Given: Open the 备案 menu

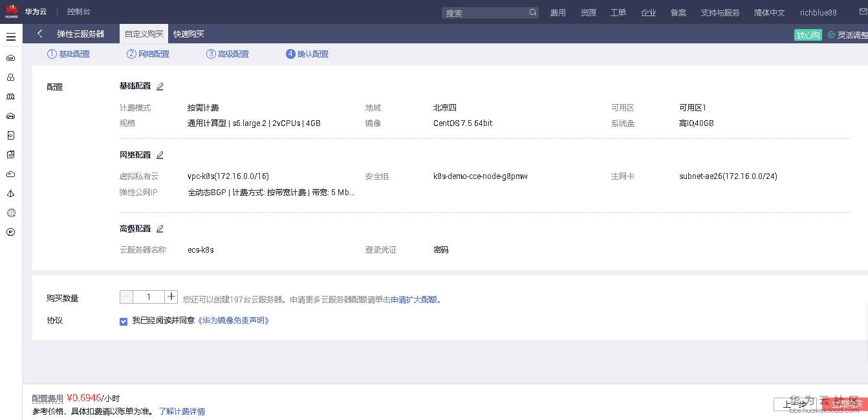Looking at the screenshot, I should click(678, 12).
